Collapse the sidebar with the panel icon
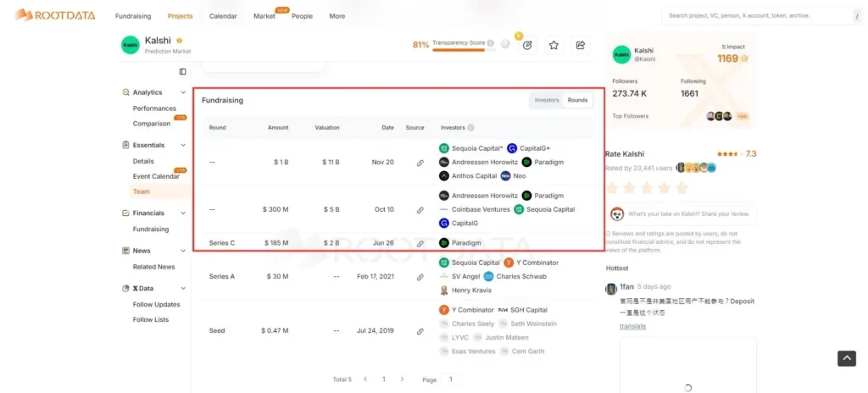Image resolution: width=868 pixels, height=393 pixels. (182, 72)
